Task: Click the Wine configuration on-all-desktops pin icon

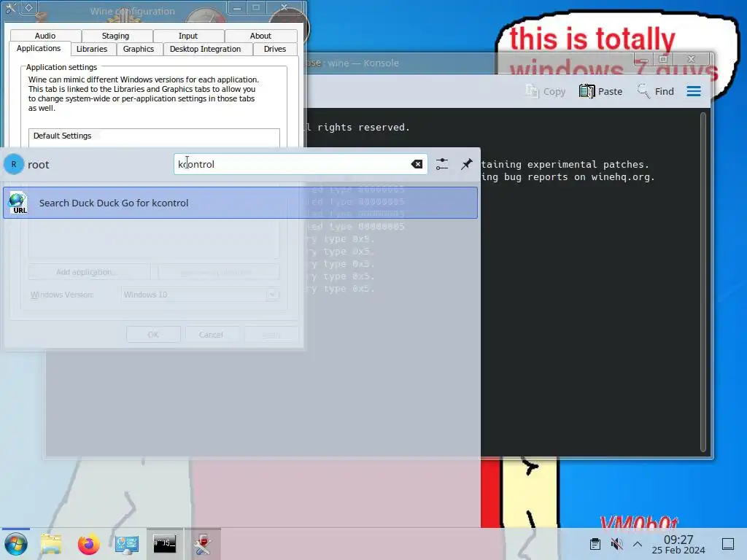Action: pyautogui.click(x=29, y=7)
